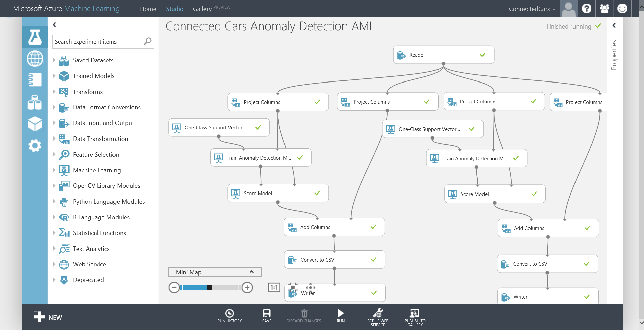Click the Notebooks sidebar icon
Screen dimensions: 644x330
[x=35, y=80]
